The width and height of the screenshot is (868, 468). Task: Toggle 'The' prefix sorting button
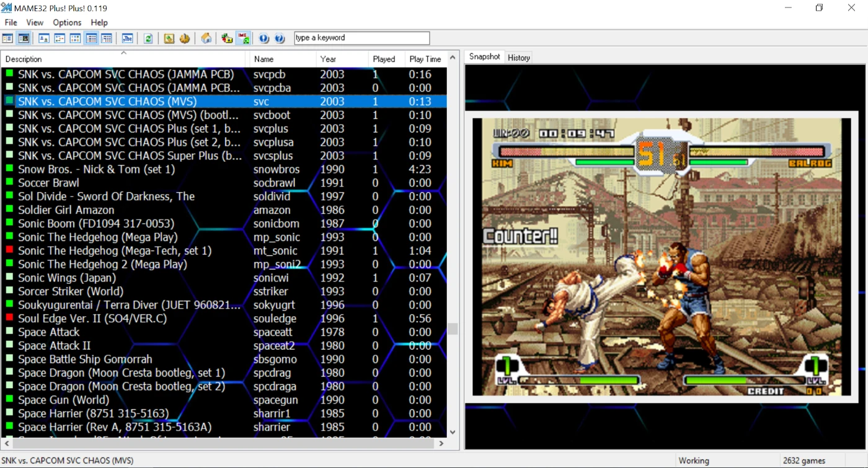click(x=127, y=38)
